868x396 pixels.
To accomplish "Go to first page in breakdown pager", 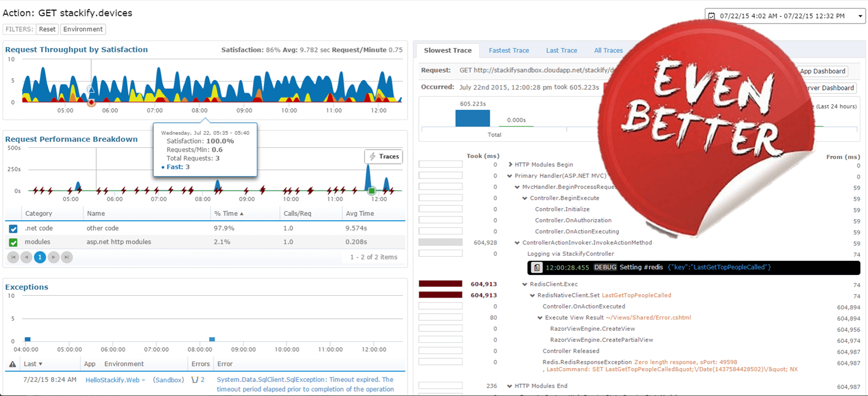I will point(13,257).
